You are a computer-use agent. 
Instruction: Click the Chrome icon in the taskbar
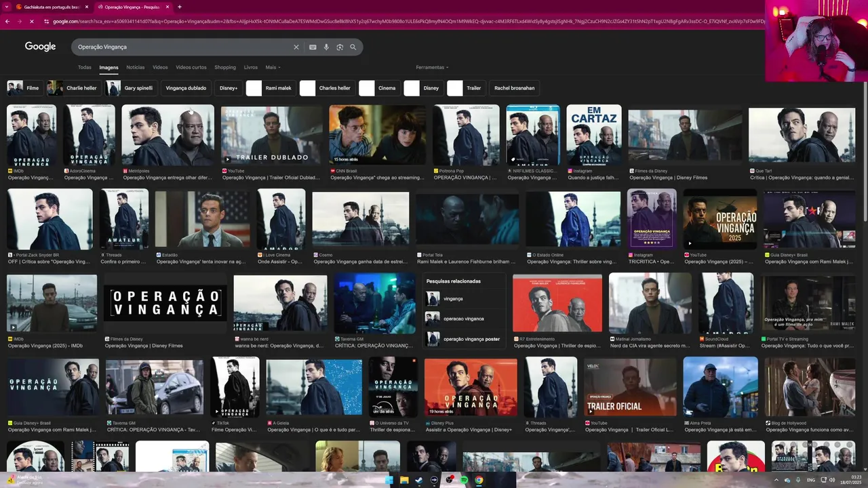pos(479,480)
